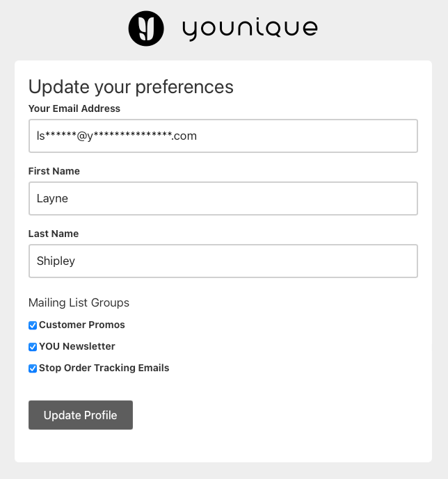The width and height of the screenshot is (448, 479).
Task: Click the Younique circular logo icon
Action: tap(146, 29)
